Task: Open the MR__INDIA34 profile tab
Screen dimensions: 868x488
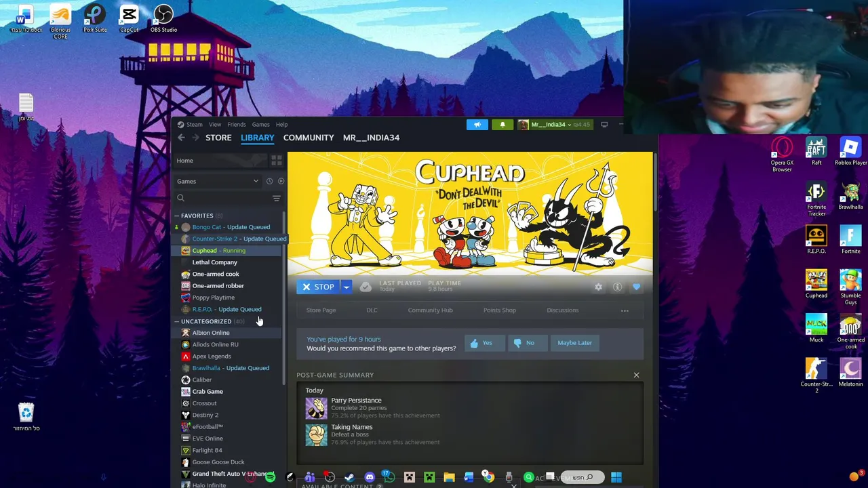Action: (x=371, y=138)
